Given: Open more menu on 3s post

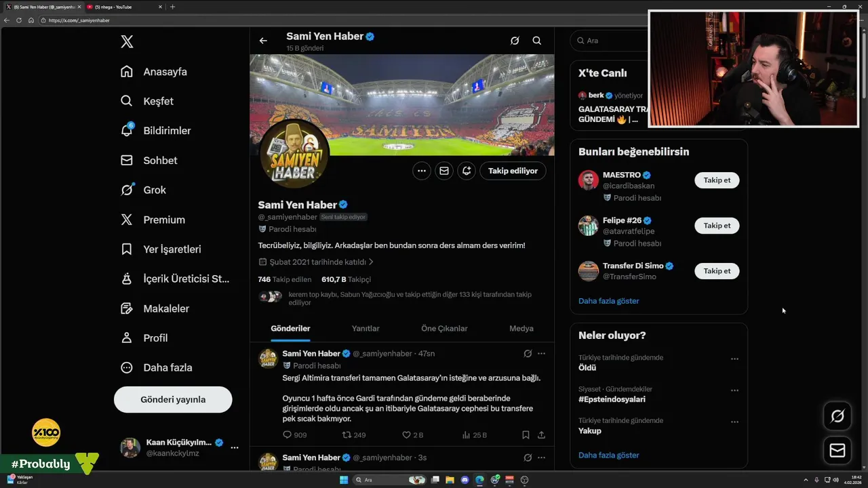Looking at the screenshot, I should tap(541, 457).
